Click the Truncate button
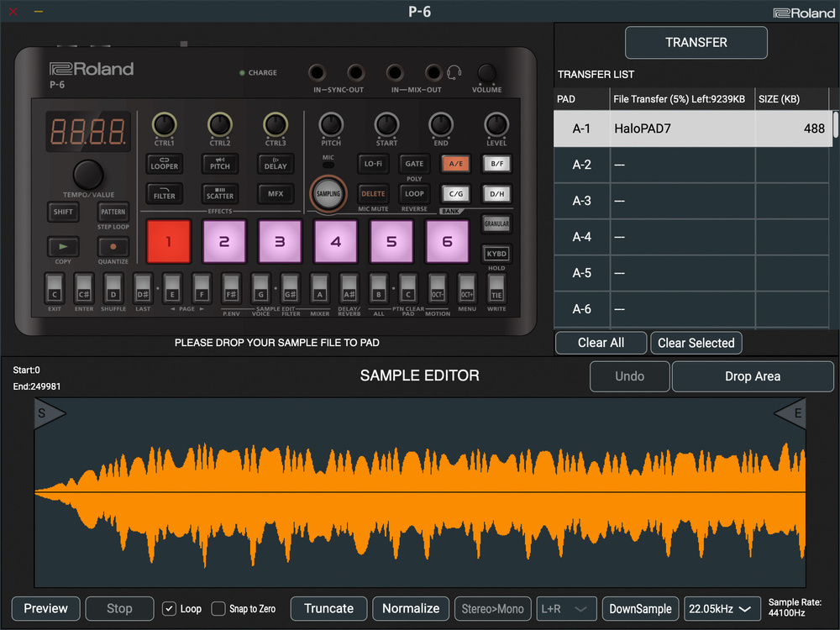The height and width of the screenshot is (630, 840). point(329,608)
